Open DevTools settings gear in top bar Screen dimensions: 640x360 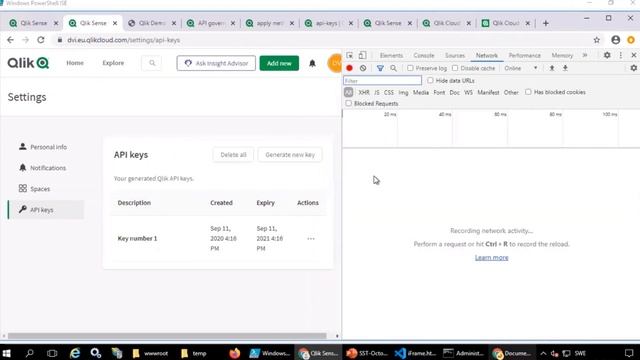(x=607, y=55)
